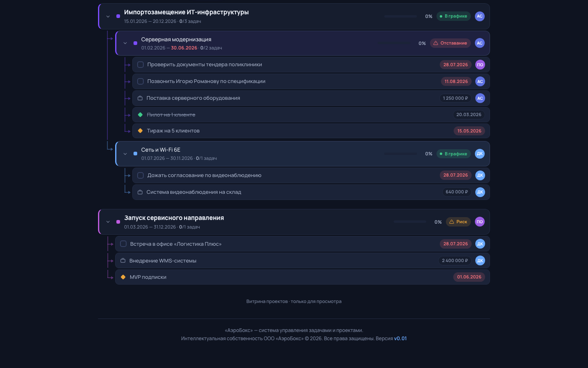The image size is (588, 368).
Task: Click green diamond of Пилот на 1 клиенте
Action: tap(140, 115)
